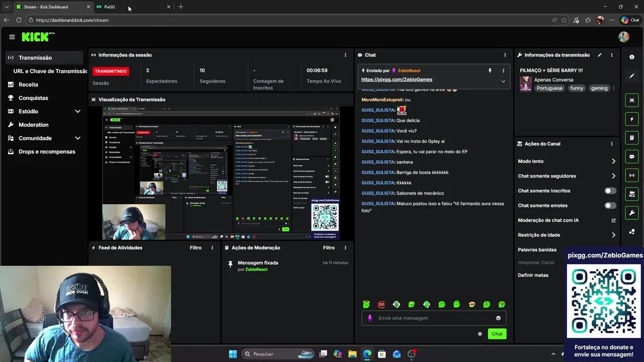
Task: Click the Windows Start button
Action: [233, 354]
